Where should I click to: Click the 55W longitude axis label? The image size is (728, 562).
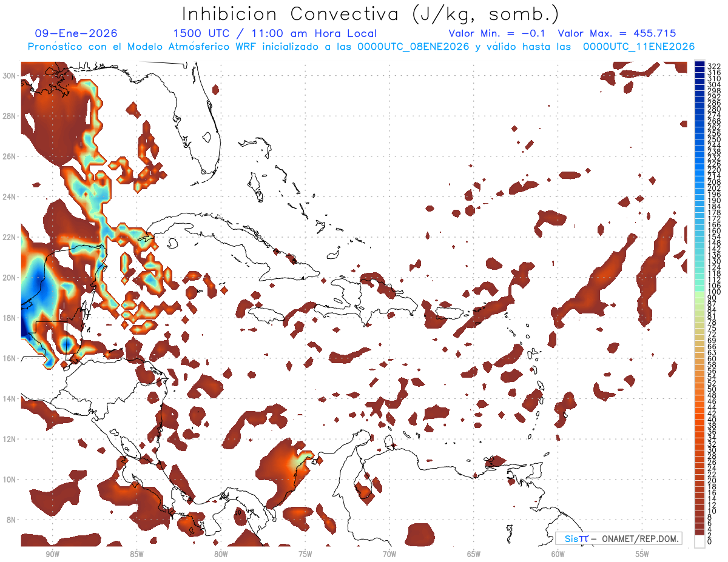coord(642,554)
